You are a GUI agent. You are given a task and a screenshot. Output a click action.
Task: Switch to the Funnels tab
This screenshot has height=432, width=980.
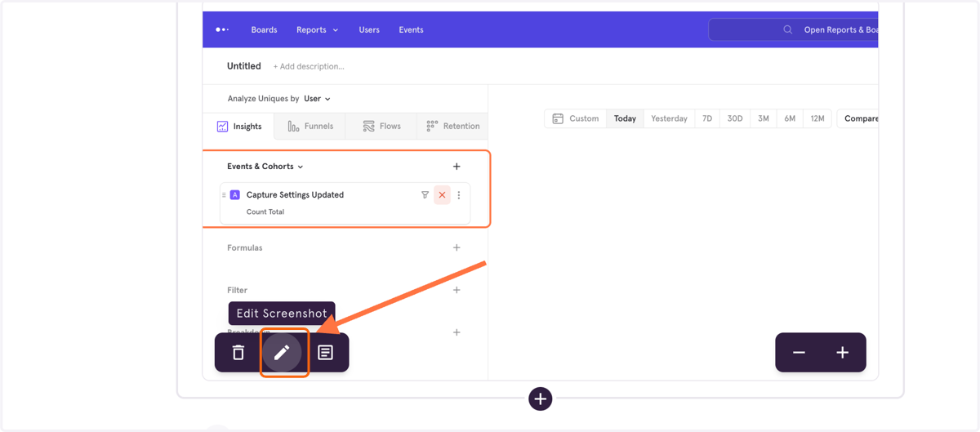click(x=310, y=126)
